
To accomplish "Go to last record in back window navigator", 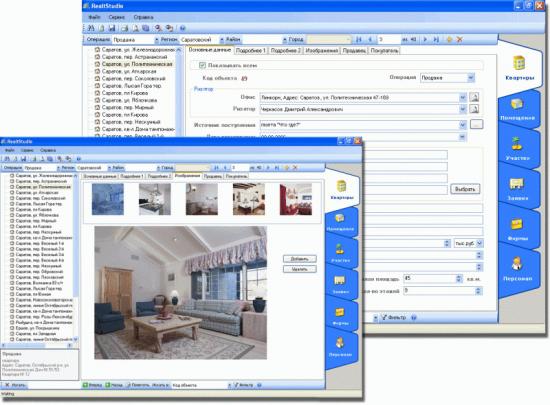I will (436, 40).
